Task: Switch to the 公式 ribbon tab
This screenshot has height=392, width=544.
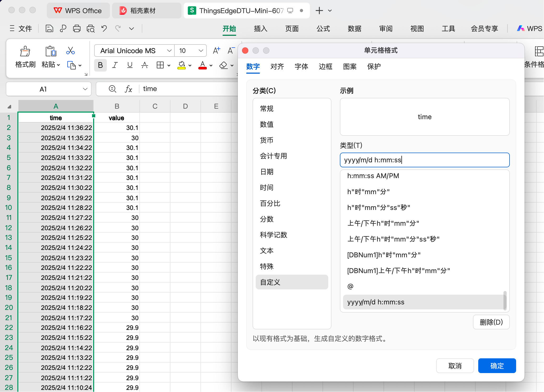Action: [x=323, y=28]
